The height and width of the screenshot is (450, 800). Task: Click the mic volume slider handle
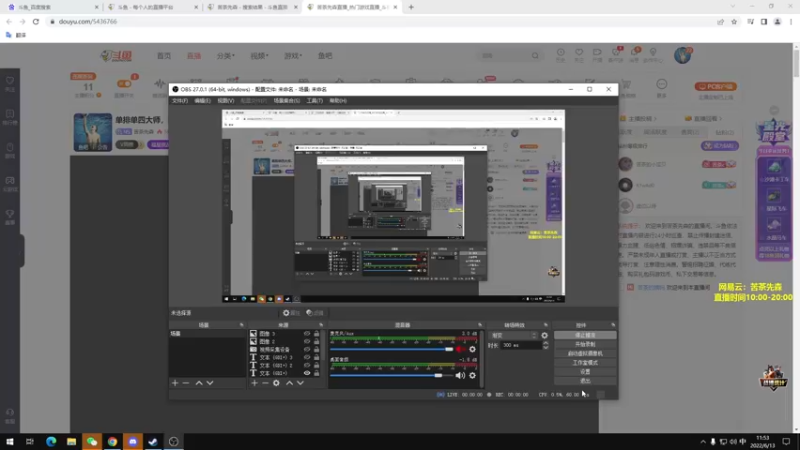coord(449,349)
